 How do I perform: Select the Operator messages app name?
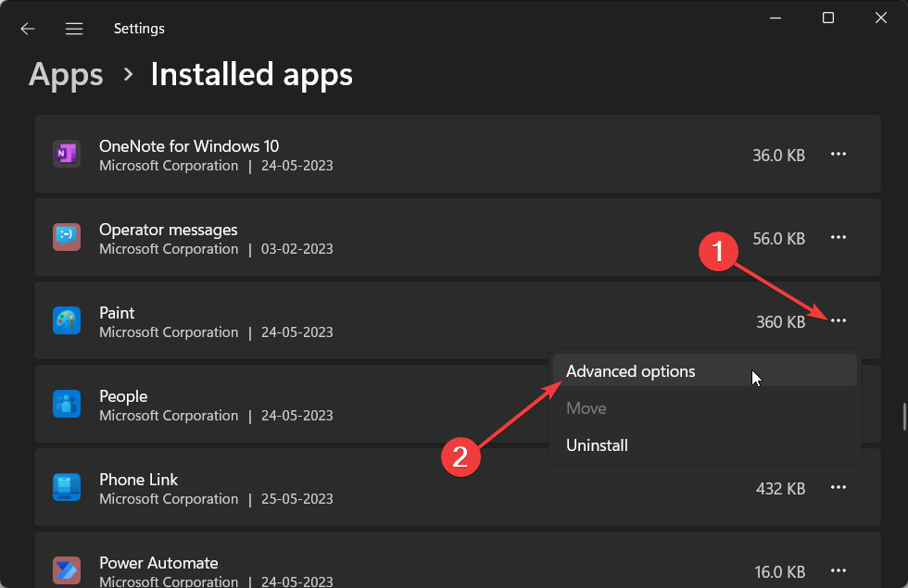168,230
